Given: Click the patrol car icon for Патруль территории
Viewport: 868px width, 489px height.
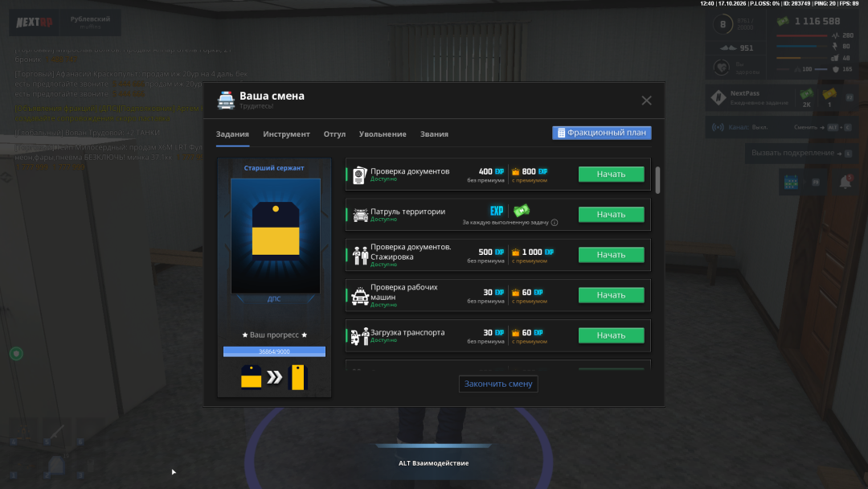Looking at the screenshot, I should click(360, 215).
